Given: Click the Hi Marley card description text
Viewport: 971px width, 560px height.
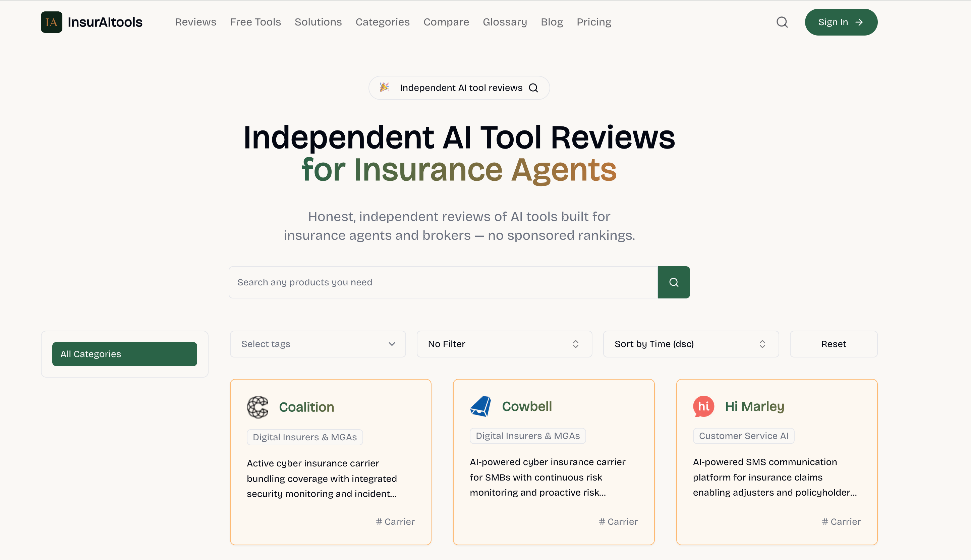Looking at the screenshot, I should [775, 477].
